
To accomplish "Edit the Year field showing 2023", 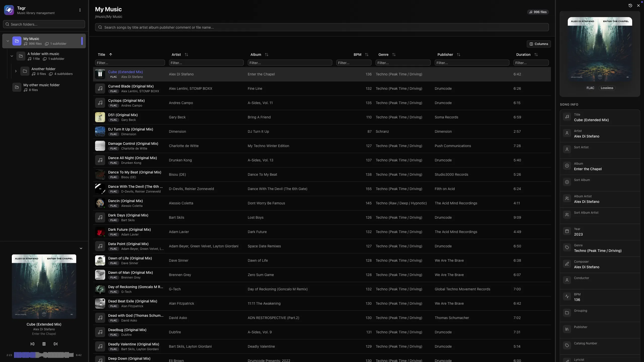I will click(600, 232).
